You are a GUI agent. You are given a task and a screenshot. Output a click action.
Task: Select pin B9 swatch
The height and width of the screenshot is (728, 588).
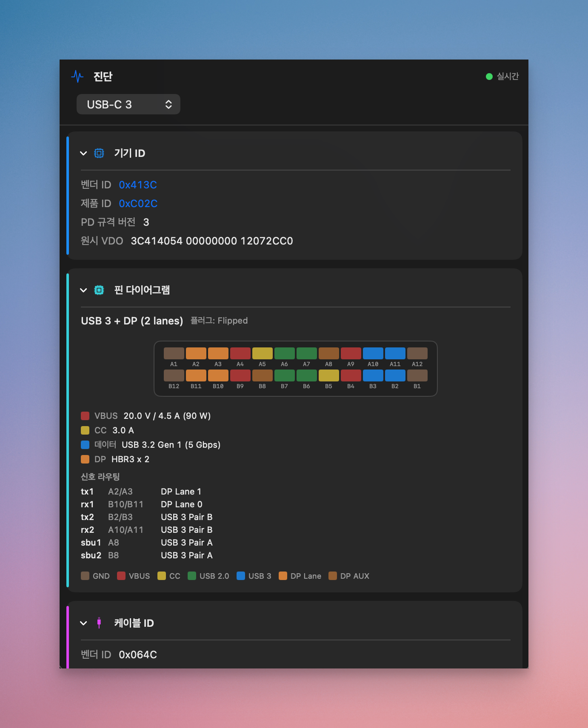pyautogui.click(x=240, y=375)
